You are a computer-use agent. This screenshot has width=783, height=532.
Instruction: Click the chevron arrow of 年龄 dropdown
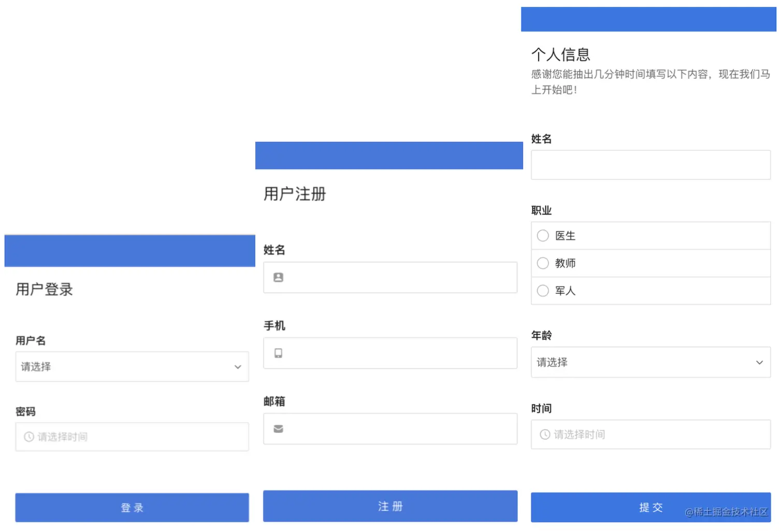click(759, 362)
